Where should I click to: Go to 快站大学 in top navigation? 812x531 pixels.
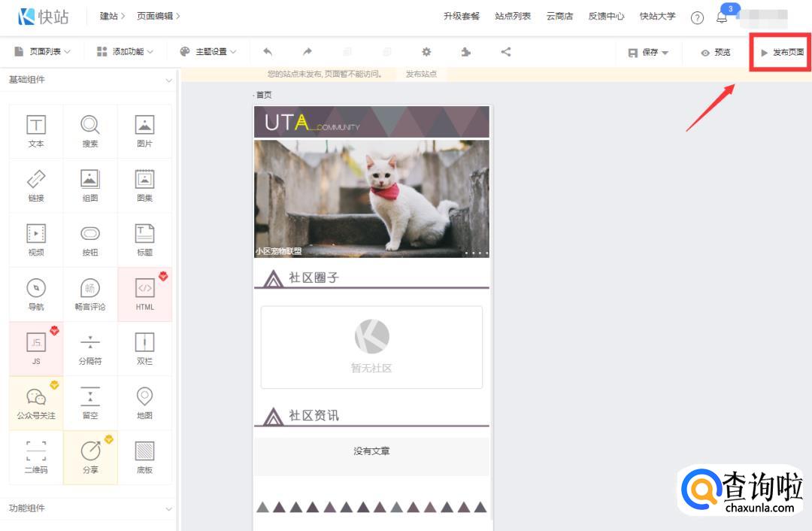click(x=657, y=16)
